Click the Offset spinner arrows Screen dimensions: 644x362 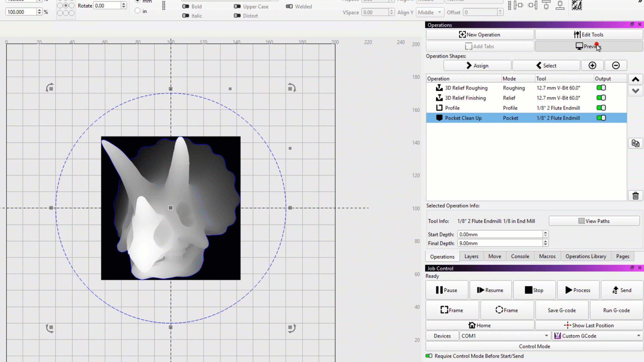(500, 12)
